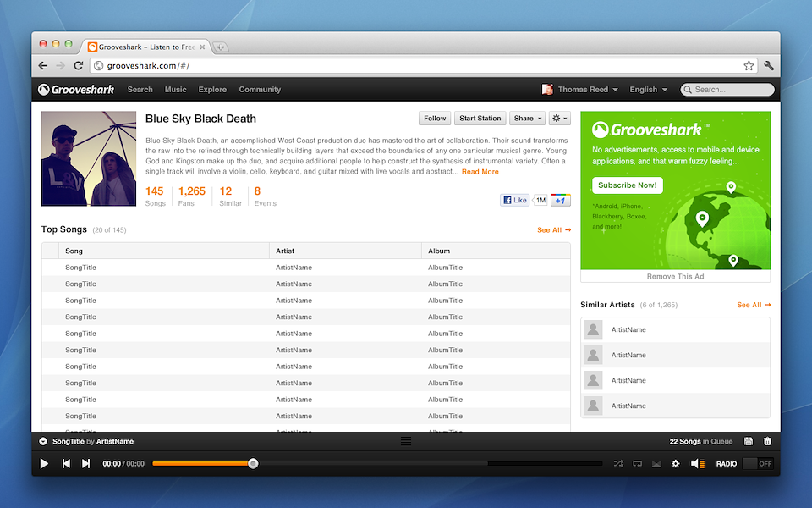Click the 12 Similar stat
This screenshot has width=812, height=508.
click(230, 196)
